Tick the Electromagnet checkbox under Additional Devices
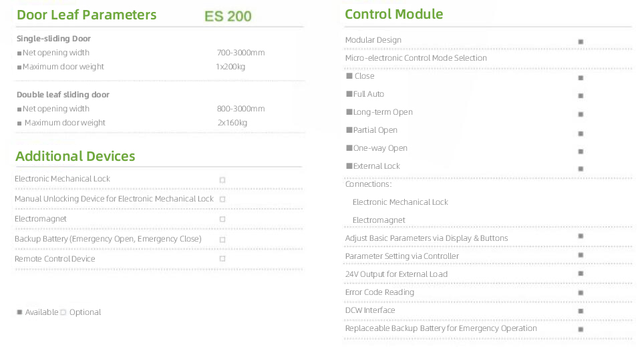Image resolution: width=644 pixels, height=351 pixels. coord(222,219)
